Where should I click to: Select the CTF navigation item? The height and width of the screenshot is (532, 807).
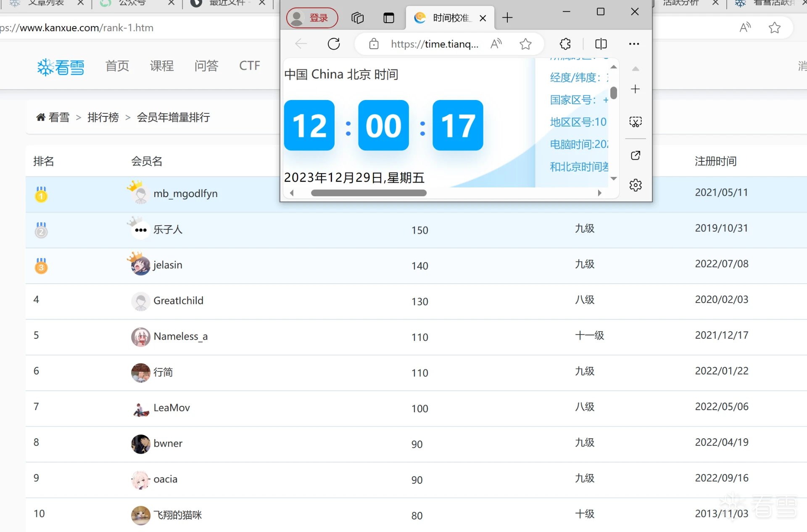[249, 66]
